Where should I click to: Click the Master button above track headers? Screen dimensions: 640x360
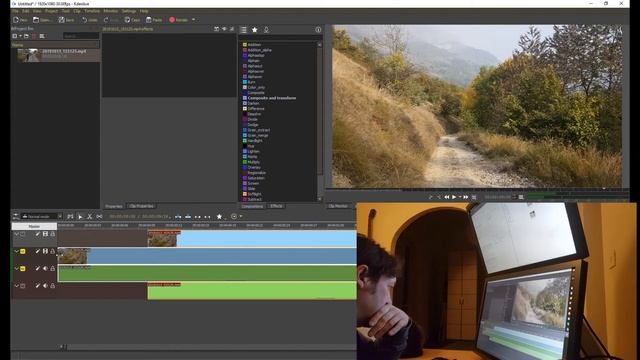pyautogui.click(x=34, y=226)
